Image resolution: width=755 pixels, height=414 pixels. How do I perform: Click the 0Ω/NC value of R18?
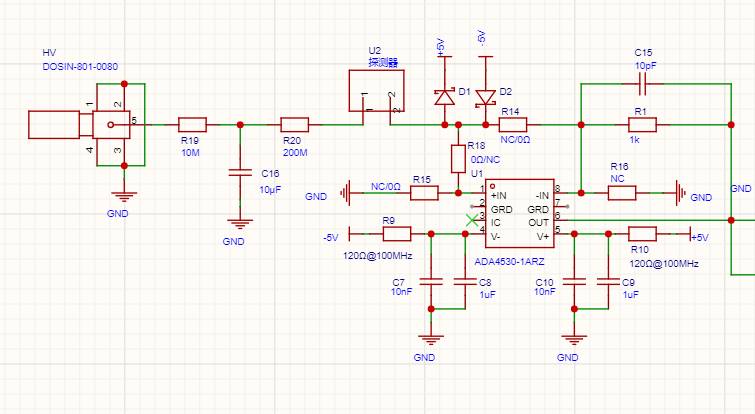[485, 160]
